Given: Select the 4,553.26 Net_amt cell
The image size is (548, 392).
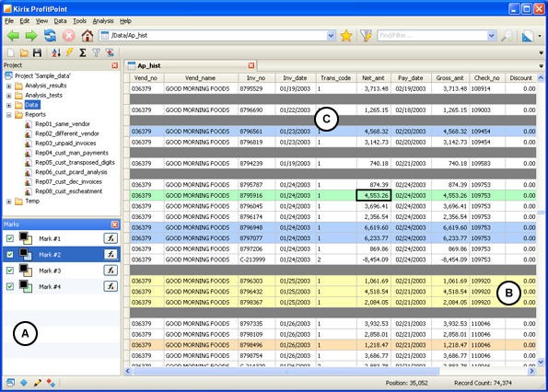Looking at the screenshot, I should point(374,195).
